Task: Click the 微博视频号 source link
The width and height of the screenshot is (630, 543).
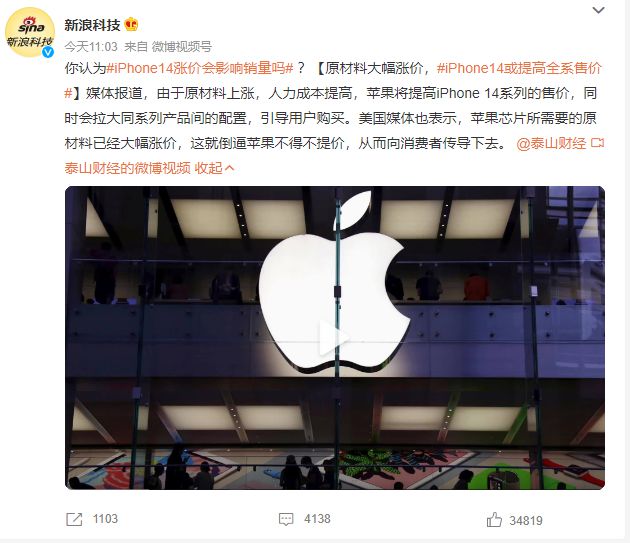Action: point(182,47)
